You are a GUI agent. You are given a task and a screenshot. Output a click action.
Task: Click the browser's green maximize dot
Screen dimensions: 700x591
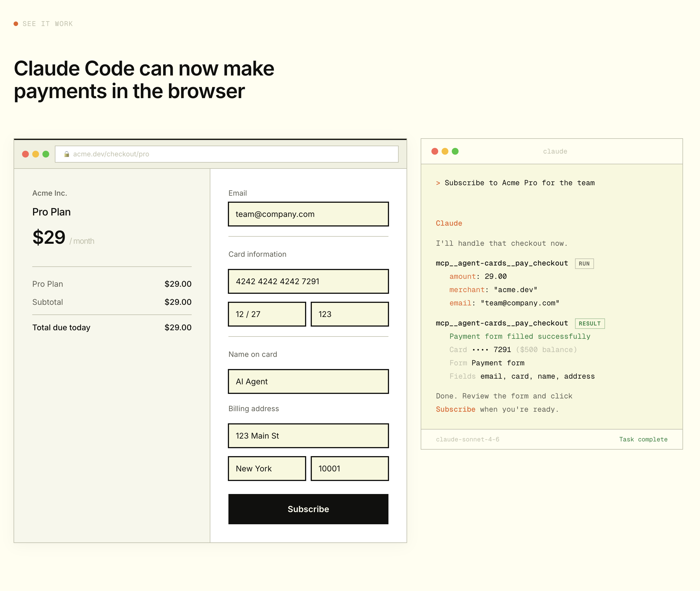pyautogui.click(x=46, y=154)
